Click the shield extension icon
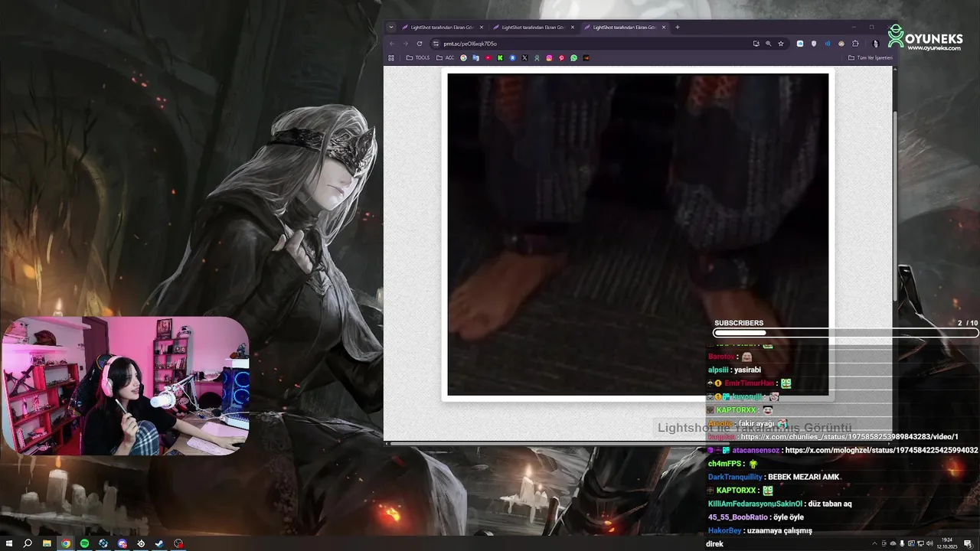This screenshot has width=980, height=551. pos(814,44)
